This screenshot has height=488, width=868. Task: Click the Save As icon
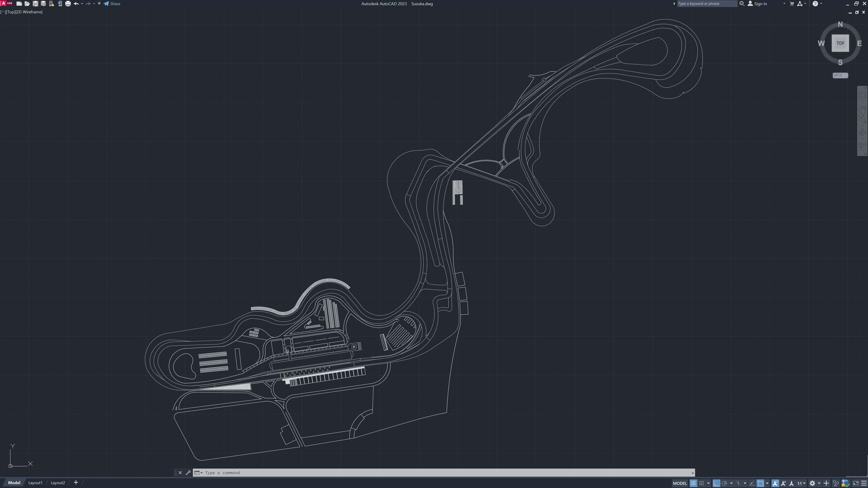[x=43, y=4]
